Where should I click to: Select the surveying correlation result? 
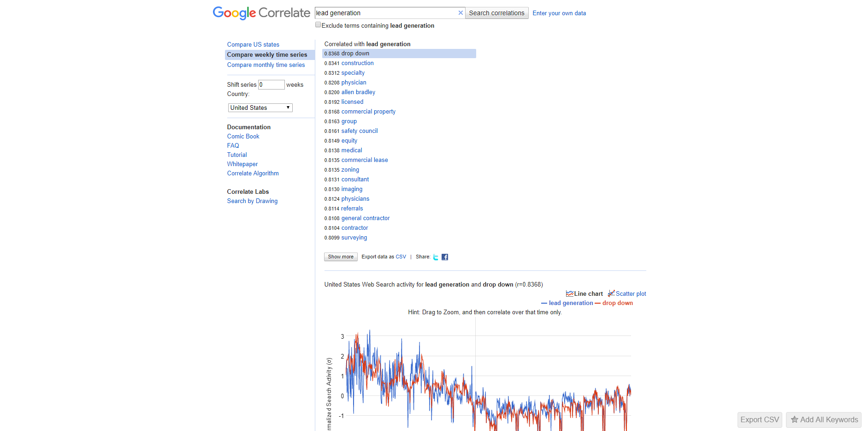click(x=354, y=238)
